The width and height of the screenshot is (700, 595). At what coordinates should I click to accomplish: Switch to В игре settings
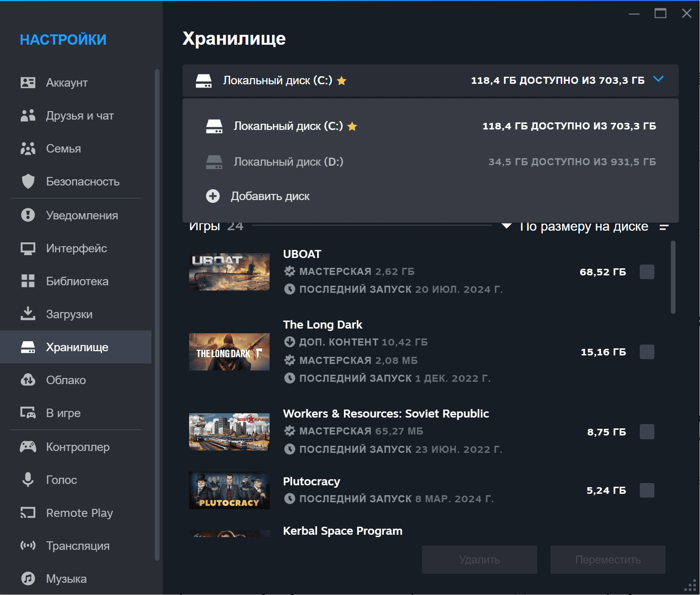click(x=76, y=413)
